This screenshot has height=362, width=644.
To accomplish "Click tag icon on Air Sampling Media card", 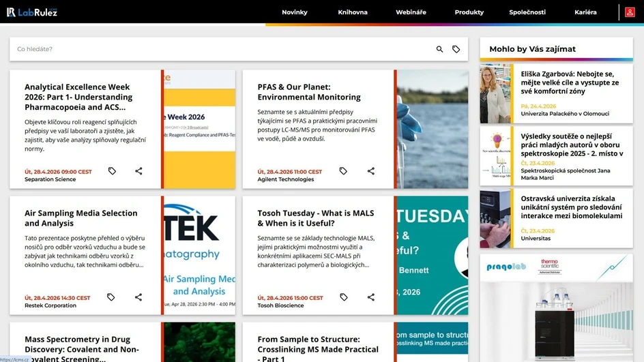I will (x=111, y=297).
